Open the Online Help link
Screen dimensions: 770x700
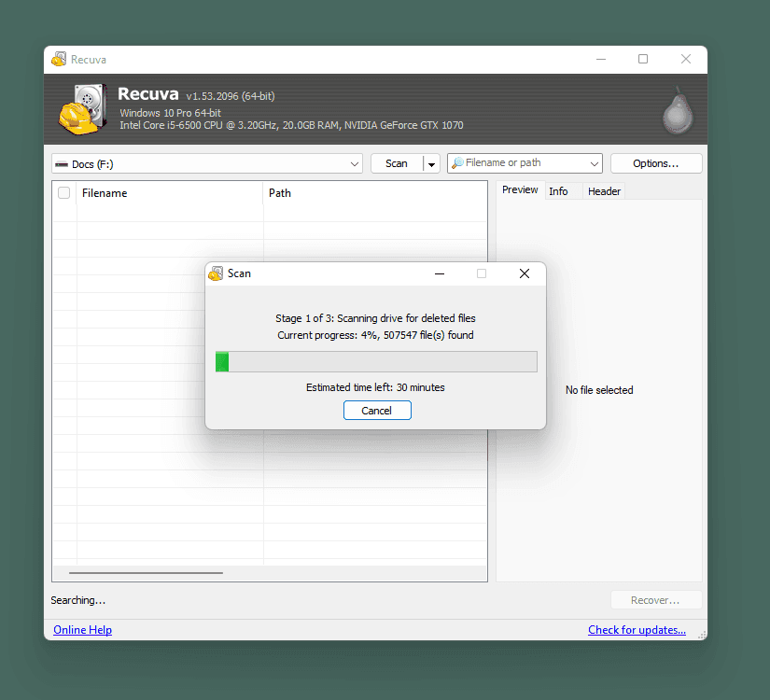(x=82, y=630)
